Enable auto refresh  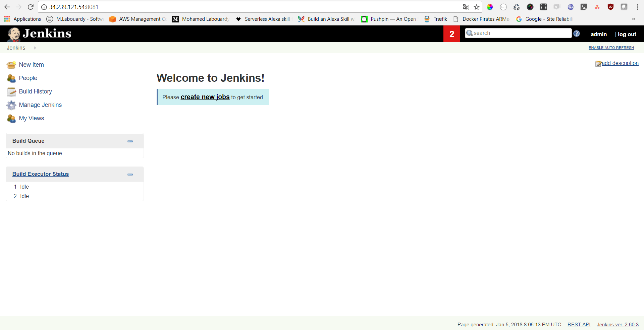point(611,48)
